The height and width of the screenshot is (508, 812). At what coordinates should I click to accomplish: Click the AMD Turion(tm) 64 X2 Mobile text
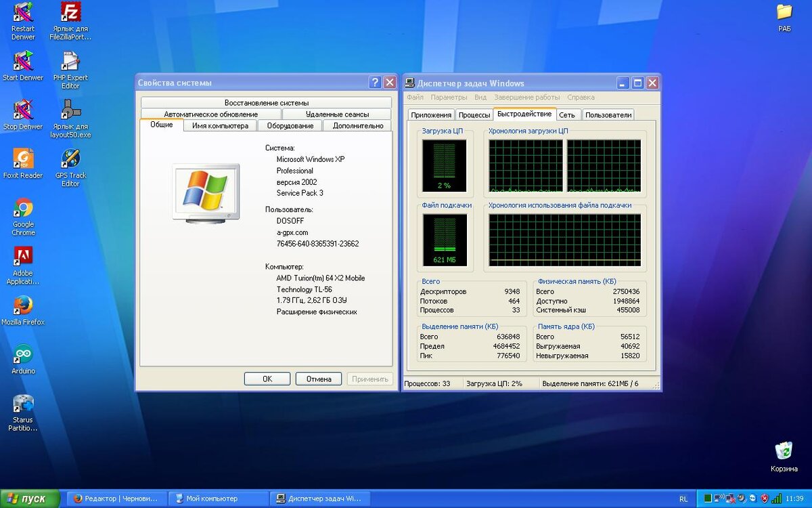[x=321, y=278]
